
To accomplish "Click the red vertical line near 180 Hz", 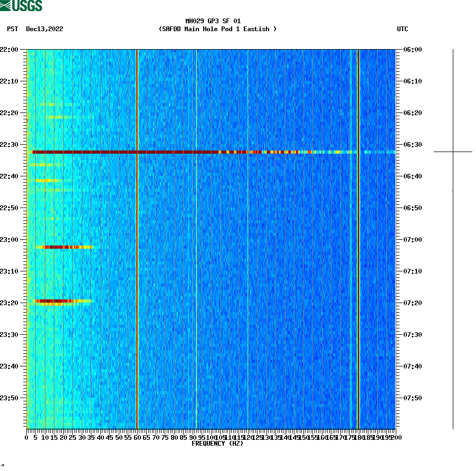I will point(359,238).
